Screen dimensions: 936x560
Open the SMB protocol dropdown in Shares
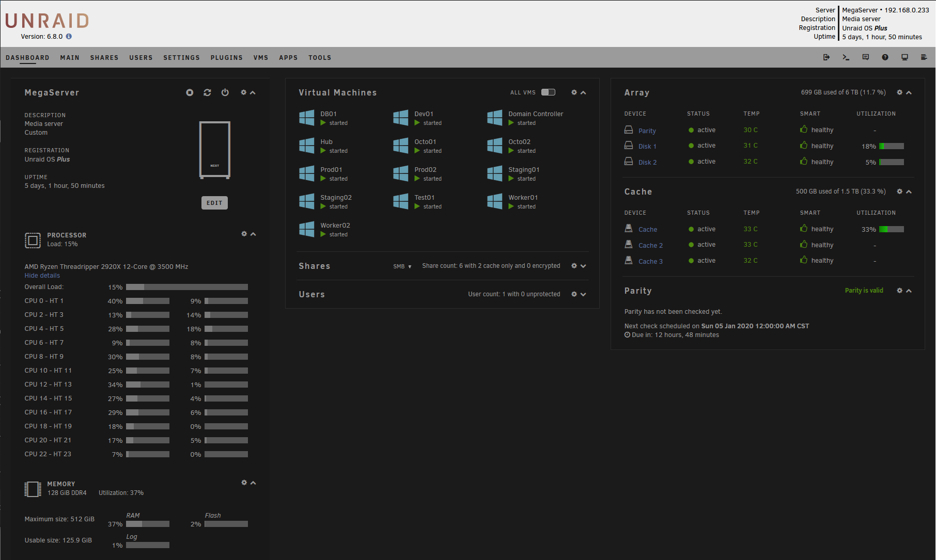(402, 266)
